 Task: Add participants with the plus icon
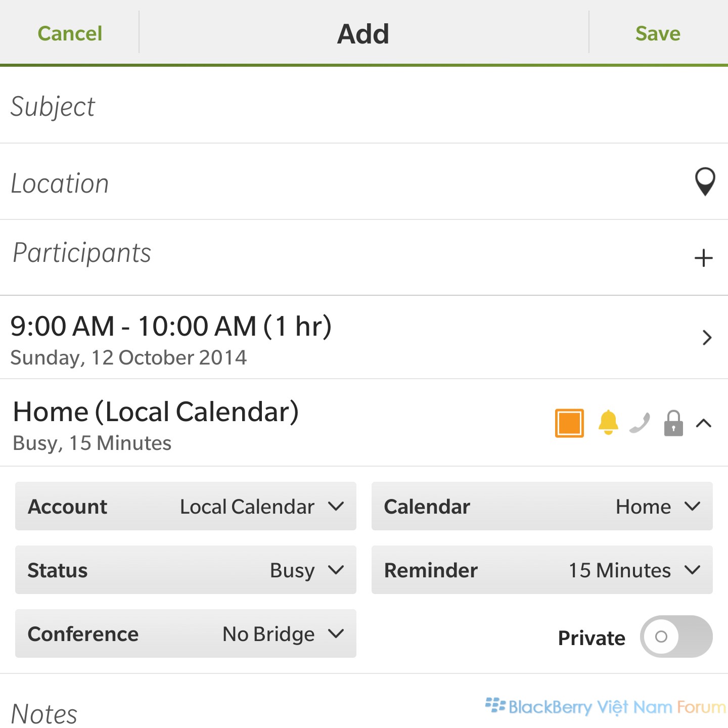pyautogui.click(x=703, y=258)
